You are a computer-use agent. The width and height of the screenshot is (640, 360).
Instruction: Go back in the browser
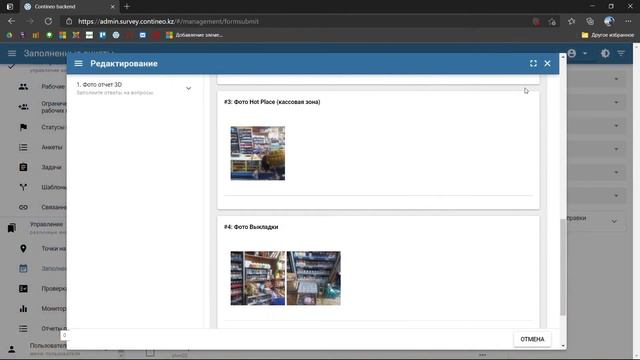11,21
